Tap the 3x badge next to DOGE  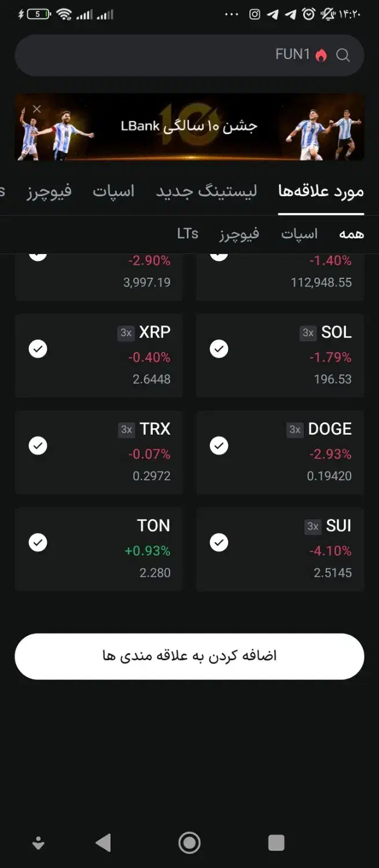295,429
